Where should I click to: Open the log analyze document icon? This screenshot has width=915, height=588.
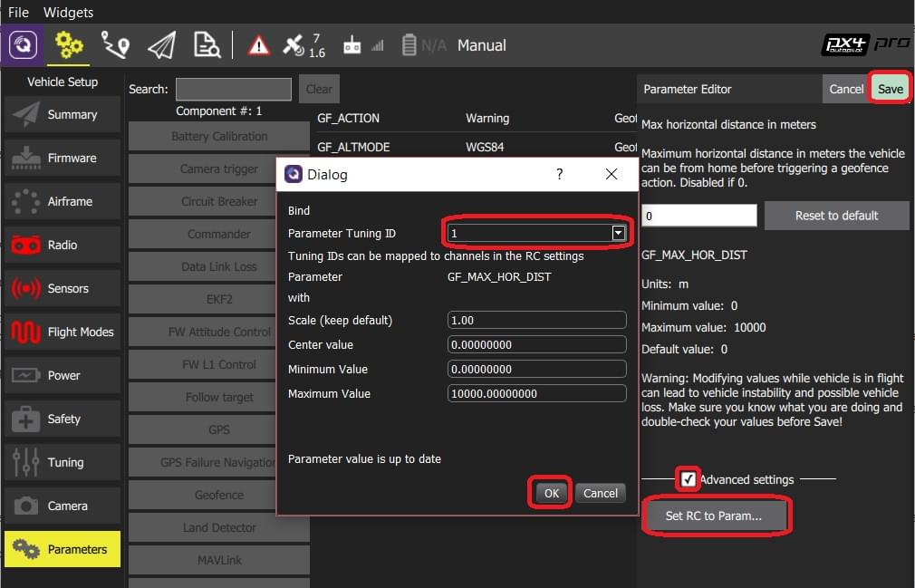(207, 44)
